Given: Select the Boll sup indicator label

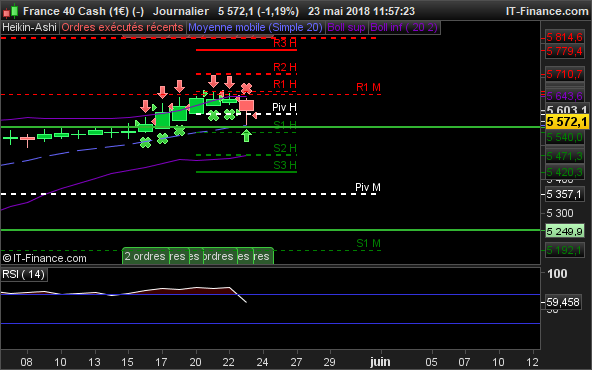Looking at the screenshot, I should tap(346, 28).
